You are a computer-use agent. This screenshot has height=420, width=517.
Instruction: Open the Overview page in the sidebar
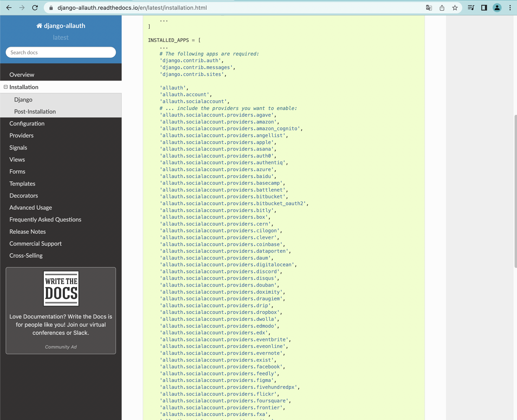pos(61,75)
